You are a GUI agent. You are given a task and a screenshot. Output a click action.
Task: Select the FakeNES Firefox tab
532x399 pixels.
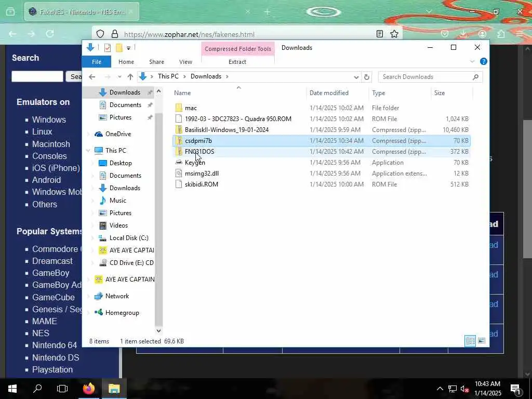click(82, 12)
